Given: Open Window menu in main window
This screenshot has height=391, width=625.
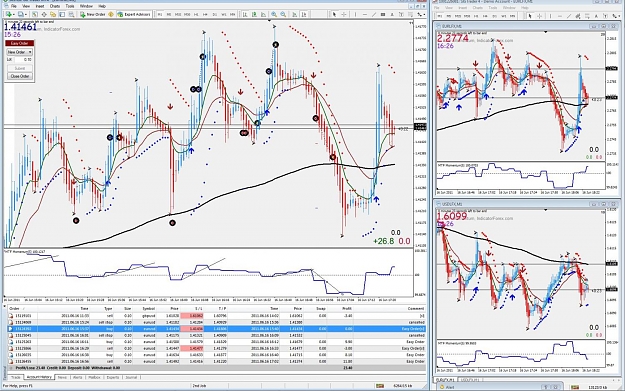Looking at the screenshot, I should coord(86,6).
